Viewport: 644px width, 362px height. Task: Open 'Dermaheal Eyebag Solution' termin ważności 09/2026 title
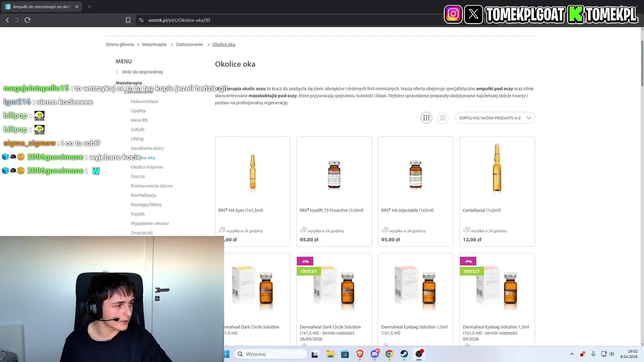click(x=496, y=333)
